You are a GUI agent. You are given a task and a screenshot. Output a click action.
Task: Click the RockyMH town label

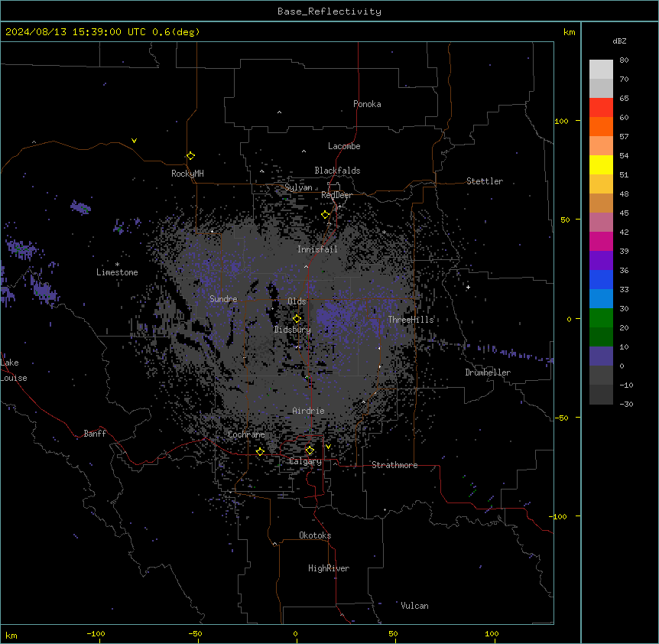pos(187,174)
